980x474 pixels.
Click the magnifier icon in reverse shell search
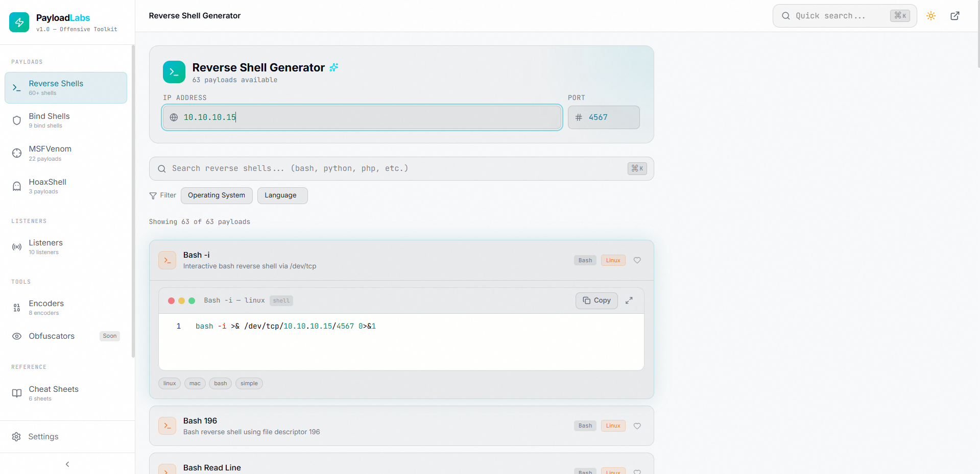pos(162,169)
